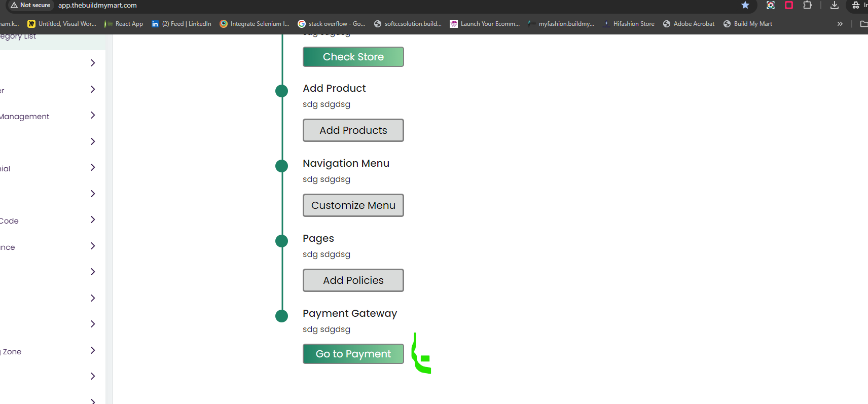Open the softccsolution.build... bookmark
This screenshot has height=404, width=868.
click(x=408, y=24)
